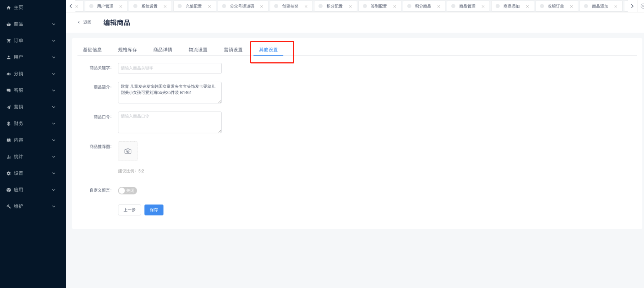644x288 pixels.
Task: Go back using 返回 link
Action: tap(85, 22)
